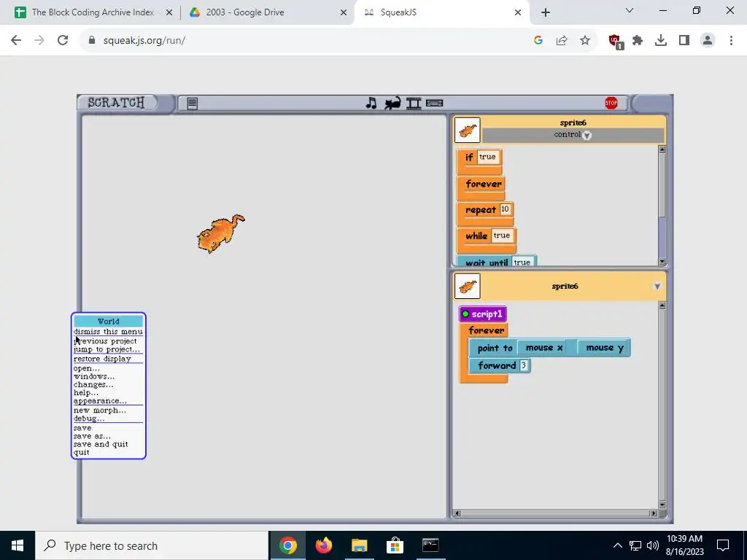Open the browser extensions puzzle icon
The image size is (747, 560).
point(638,41)
